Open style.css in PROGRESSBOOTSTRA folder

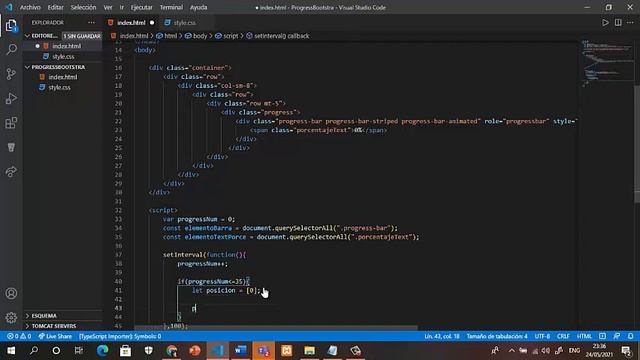pos(59,88)
